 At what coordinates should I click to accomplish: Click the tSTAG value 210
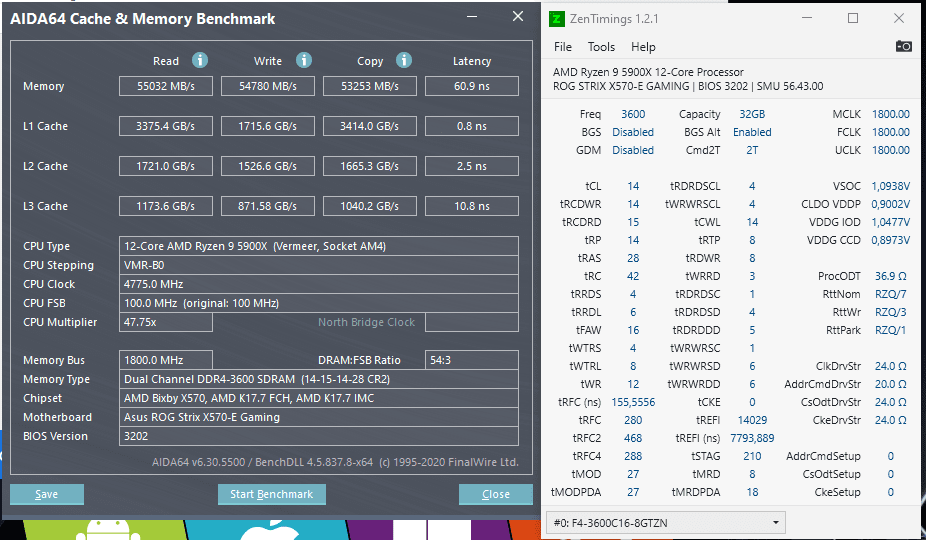[752, 456]
